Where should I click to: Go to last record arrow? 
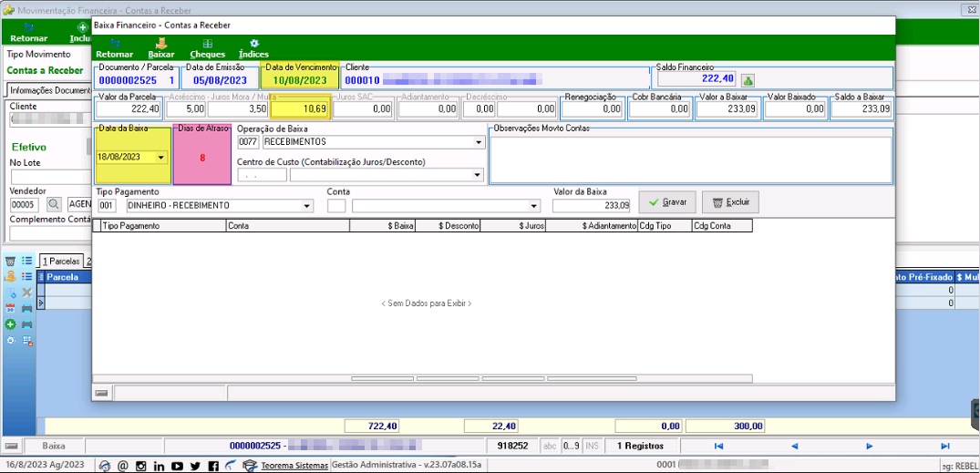(x=945, y=447)
